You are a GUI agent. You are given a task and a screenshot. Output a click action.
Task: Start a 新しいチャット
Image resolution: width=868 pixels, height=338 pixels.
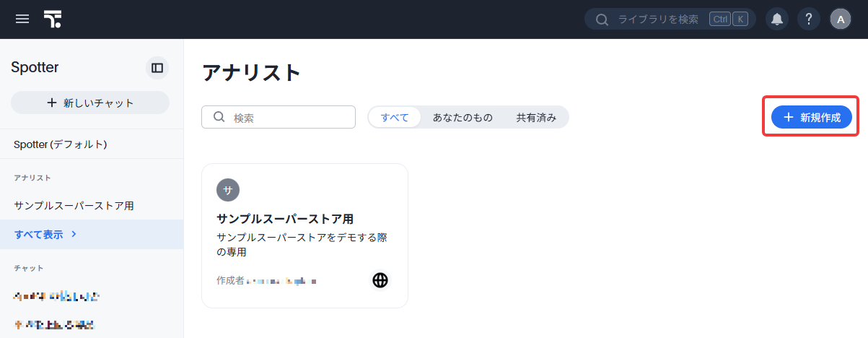click(x=90, y=103)
